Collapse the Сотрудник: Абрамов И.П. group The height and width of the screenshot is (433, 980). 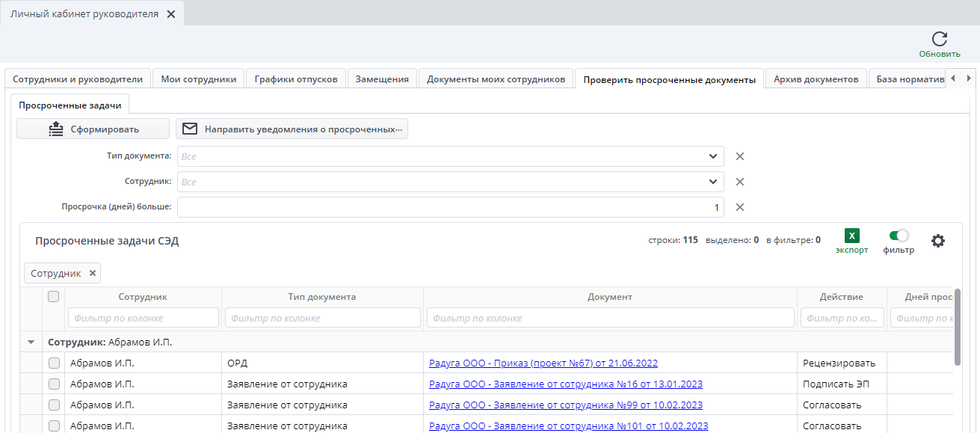coord(31,342)
